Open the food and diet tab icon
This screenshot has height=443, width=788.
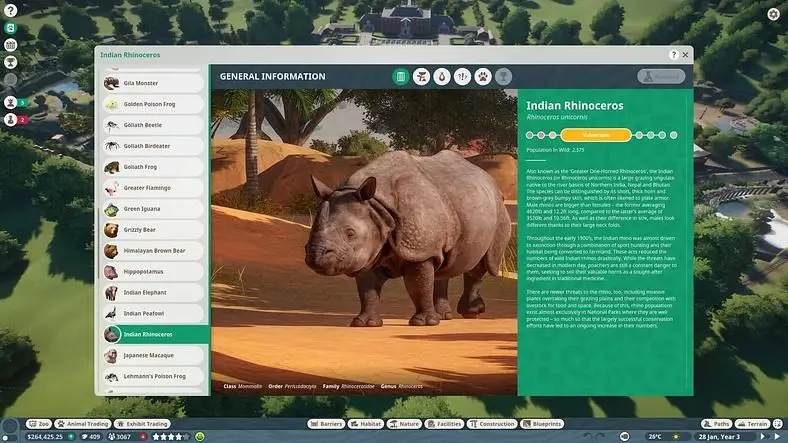[x=442, y=77]
